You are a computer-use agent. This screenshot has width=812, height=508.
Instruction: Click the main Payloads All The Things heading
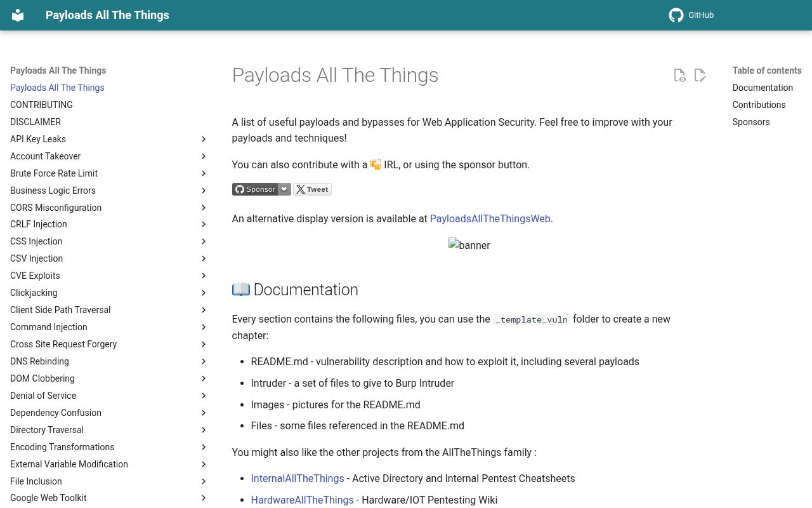point(335,75)
